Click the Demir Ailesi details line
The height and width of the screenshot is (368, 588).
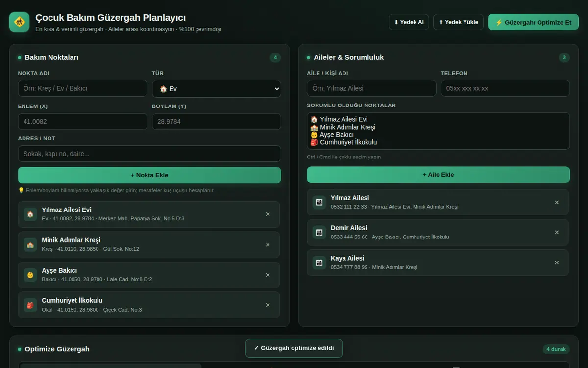click(390, 237)
